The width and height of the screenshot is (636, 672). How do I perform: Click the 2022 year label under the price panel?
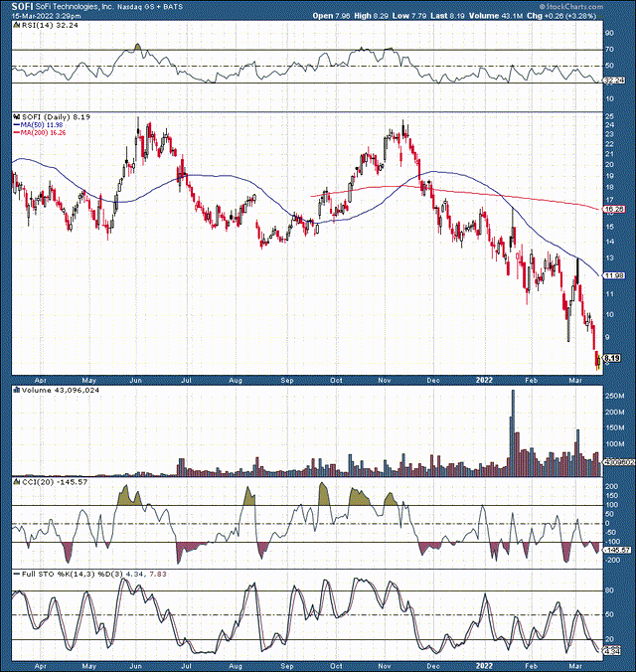point(485,380)
